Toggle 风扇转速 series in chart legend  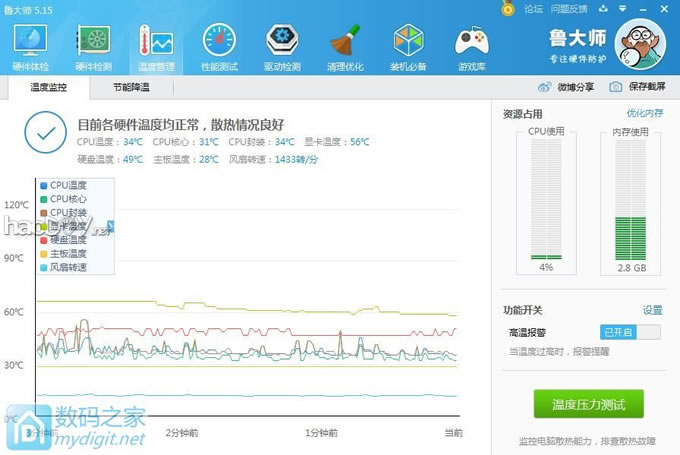point(62,267)
